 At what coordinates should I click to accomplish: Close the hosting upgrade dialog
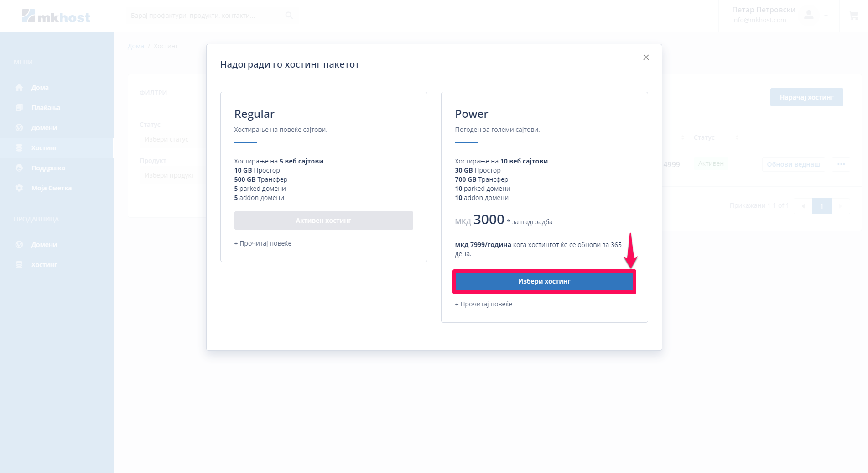(x=646, y=58)
